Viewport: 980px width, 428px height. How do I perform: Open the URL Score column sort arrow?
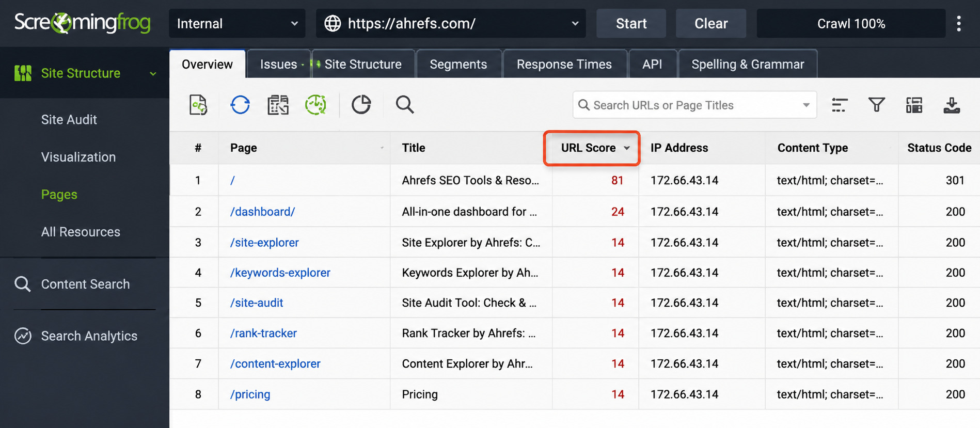[x=627, y=148]
